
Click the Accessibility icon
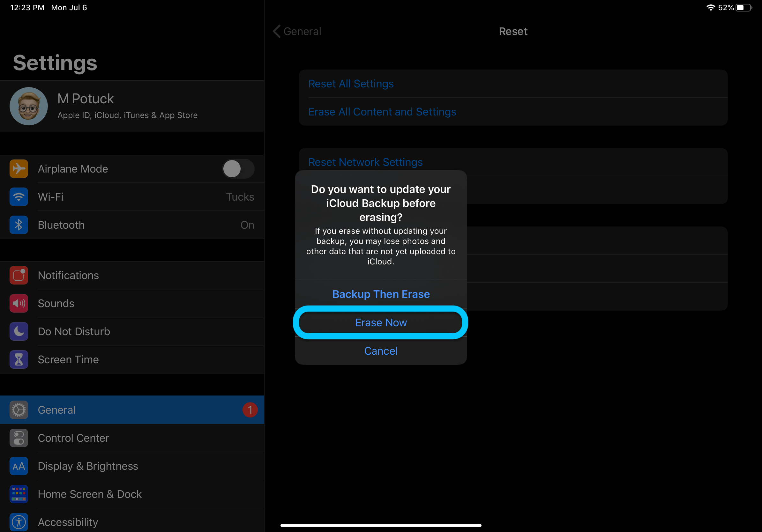[x=19, y=522]
